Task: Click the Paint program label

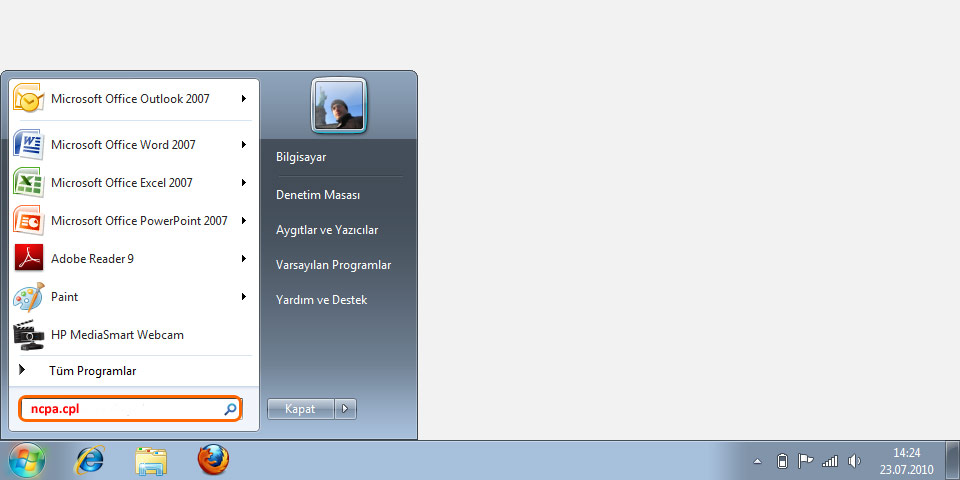Action: pyautogui.click(x=64, y=297)
